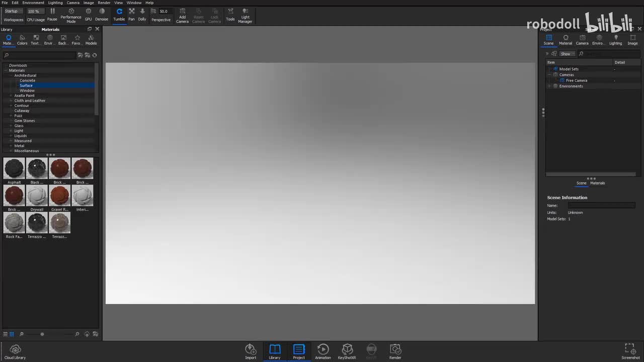
Task: Select the Window material category
Action: coord(27,90)
